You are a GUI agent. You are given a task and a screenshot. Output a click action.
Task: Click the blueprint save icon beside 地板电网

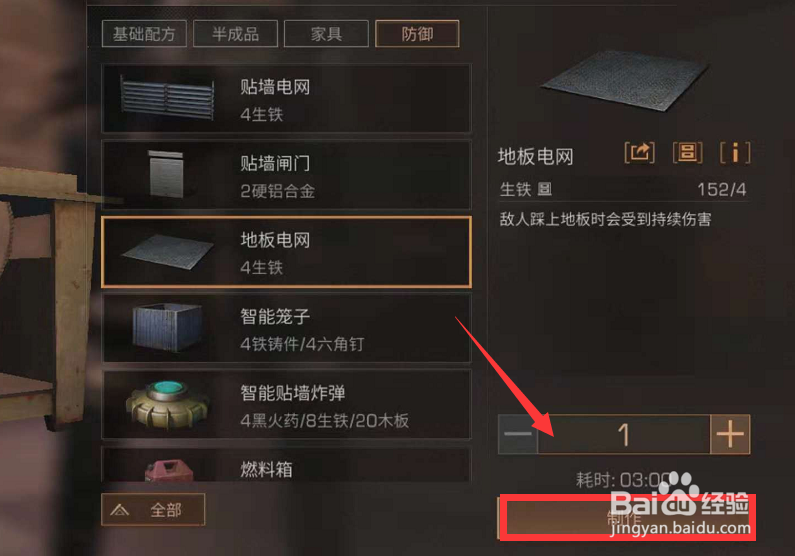coord(687,152)
